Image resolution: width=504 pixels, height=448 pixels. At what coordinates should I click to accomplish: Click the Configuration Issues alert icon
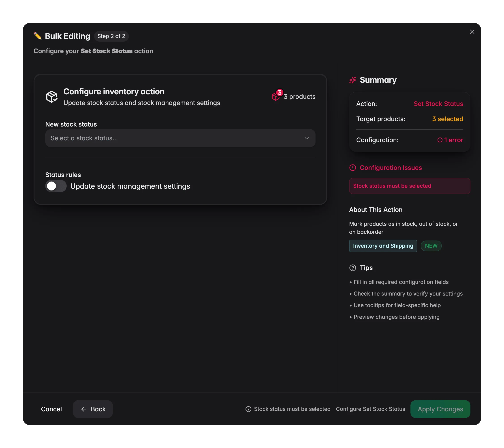[353, 168]
